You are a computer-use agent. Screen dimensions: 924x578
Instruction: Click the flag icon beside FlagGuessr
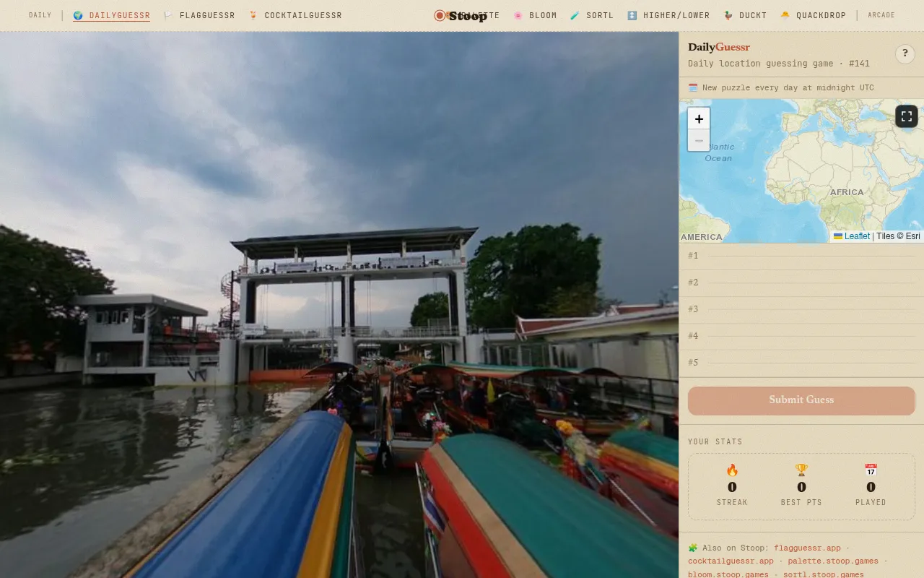tap(168, 15)
